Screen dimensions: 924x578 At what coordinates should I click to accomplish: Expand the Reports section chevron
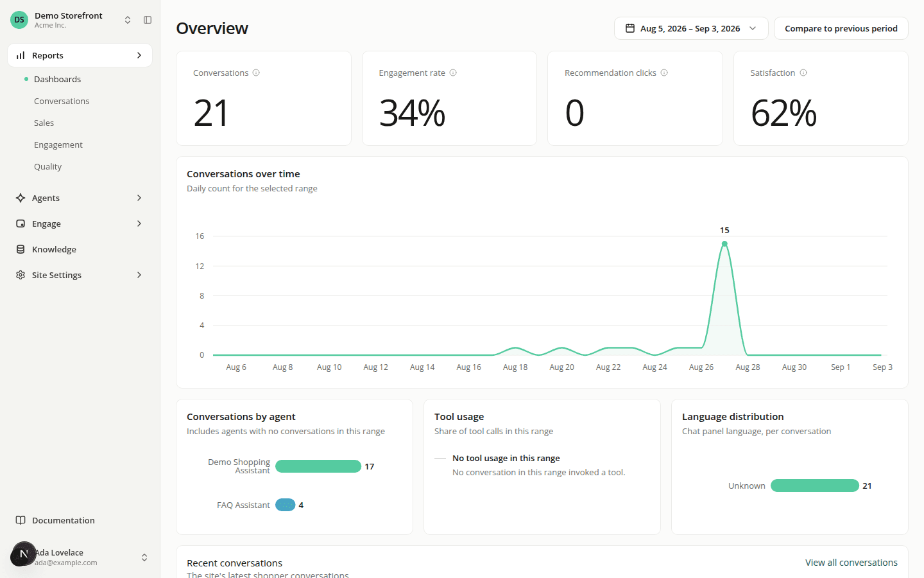(139, 55)
